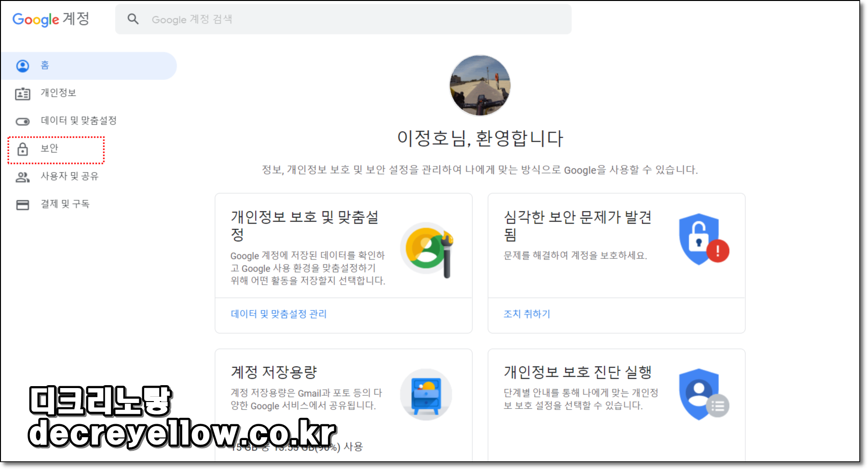
Task: Click the 데이터 및 맞춤설정 관리 link
Action: (x=279, y=314)
